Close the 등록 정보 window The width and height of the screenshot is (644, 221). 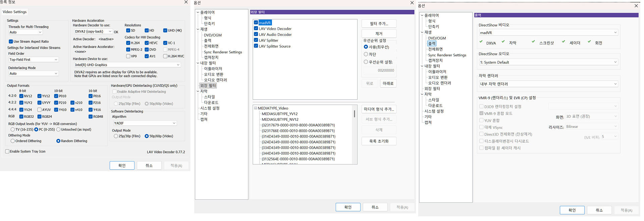[x=186, y=2]
